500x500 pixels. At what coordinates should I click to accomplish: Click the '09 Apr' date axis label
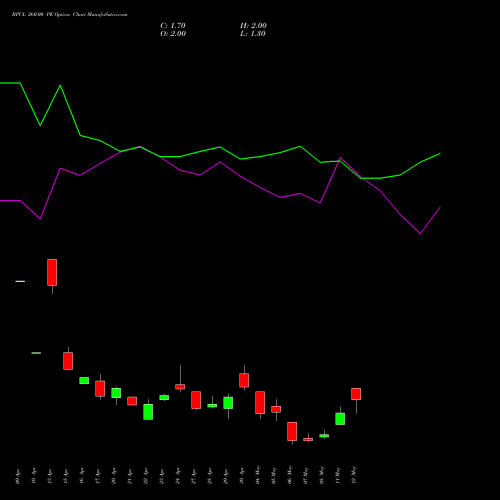click(x=18, y=476)
